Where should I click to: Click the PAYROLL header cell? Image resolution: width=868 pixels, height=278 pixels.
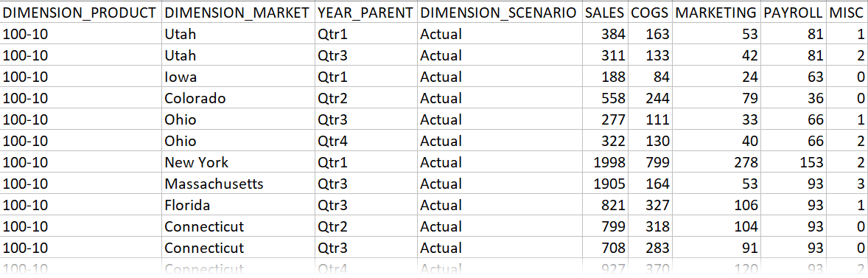pos(794,13)
